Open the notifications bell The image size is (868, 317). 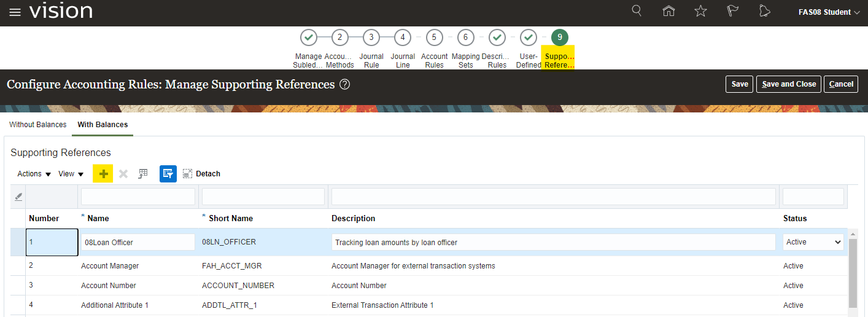pos(764,12)
